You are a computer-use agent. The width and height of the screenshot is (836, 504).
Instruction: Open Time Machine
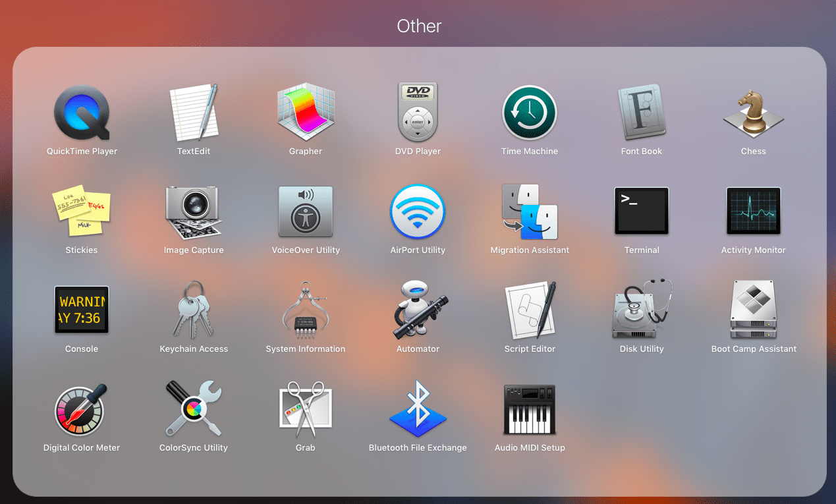tap(530, 113)
